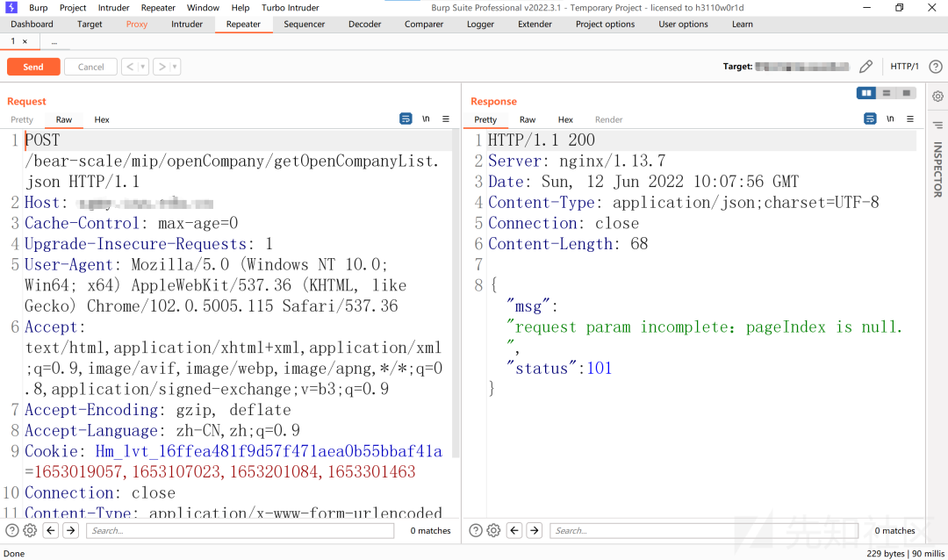Switch to Proxy tab
948x560 pixels.
pos(137,25)
